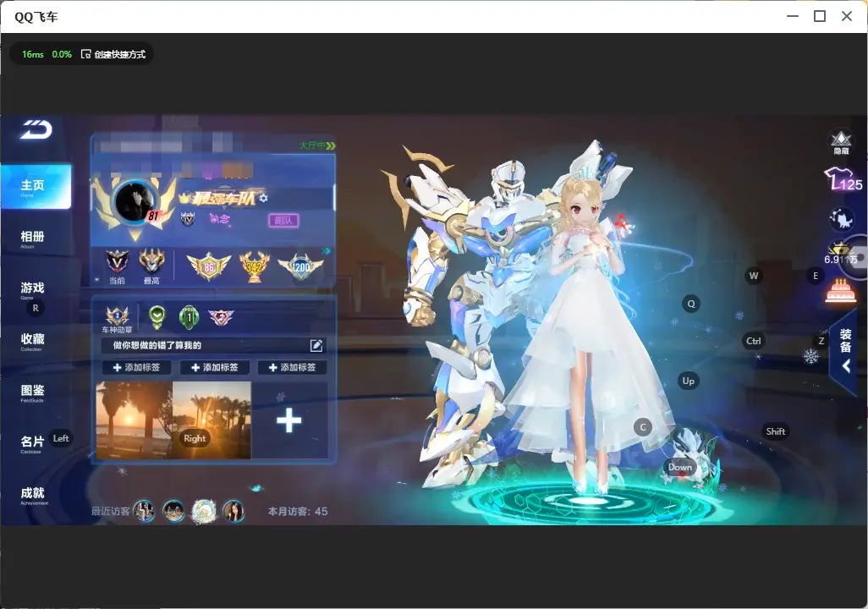This screenshot has height=609, width=868.
Task: Click the 0.0% packet loss readout
Action: [x=62, y=54]
